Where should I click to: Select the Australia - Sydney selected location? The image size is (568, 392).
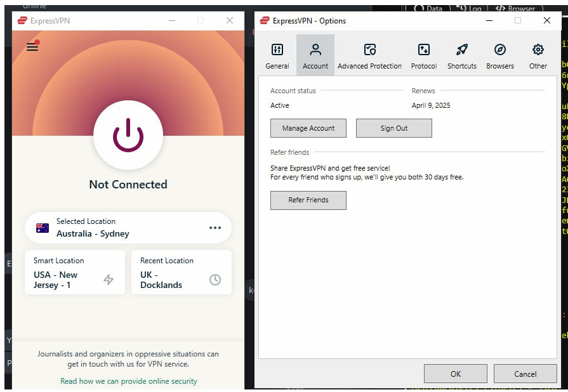coord(128,228)
